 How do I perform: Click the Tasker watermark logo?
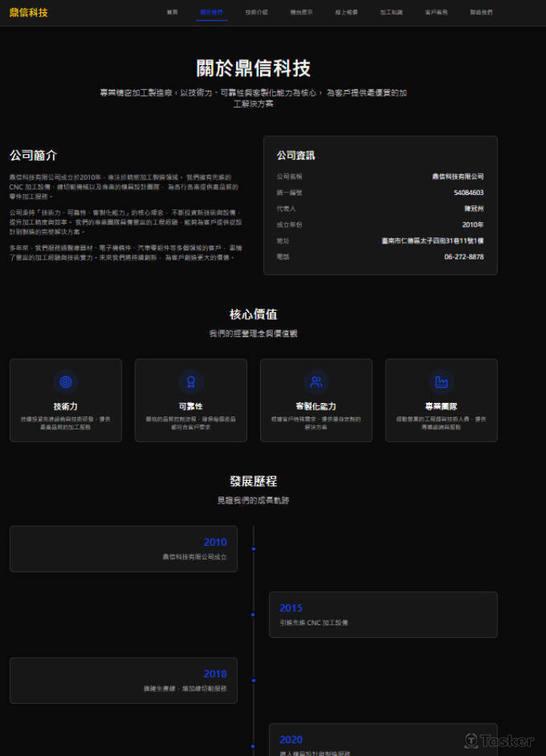[x=498, y=740]
